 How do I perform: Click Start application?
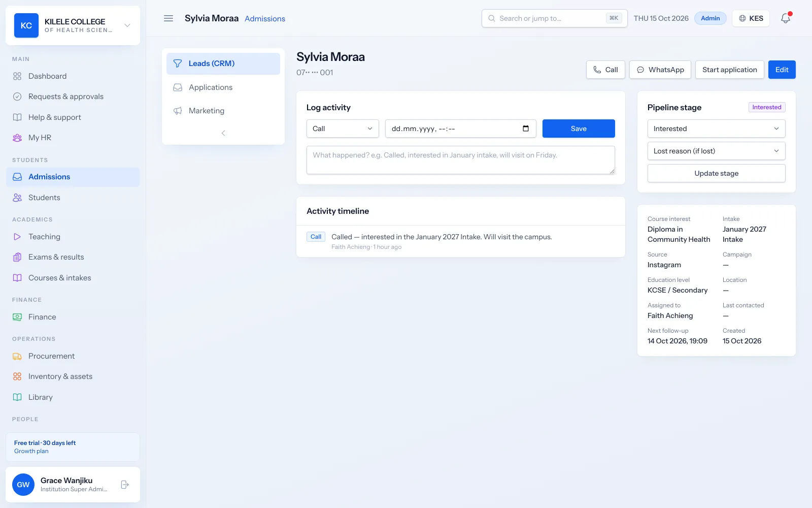tap(730, 70)
